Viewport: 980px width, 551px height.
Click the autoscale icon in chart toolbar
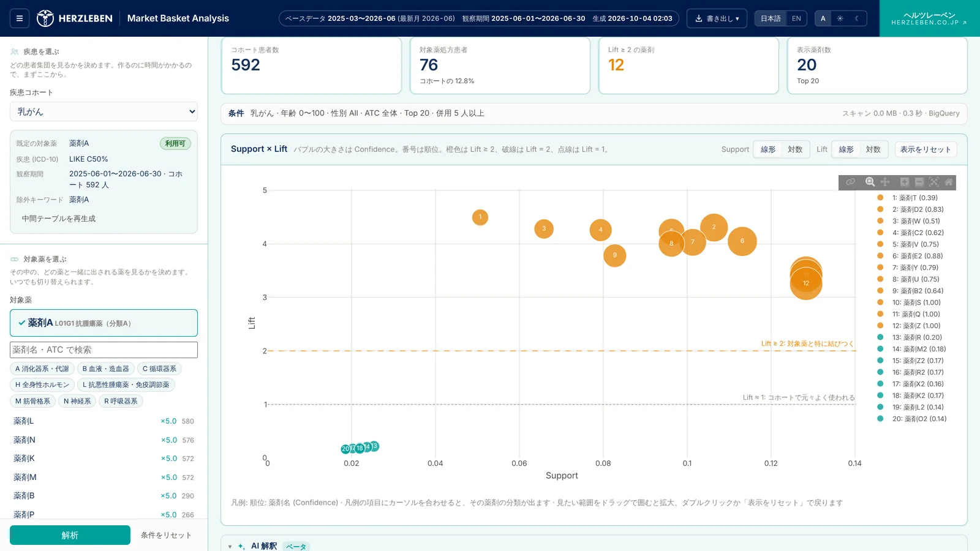[x=933, y=182]
